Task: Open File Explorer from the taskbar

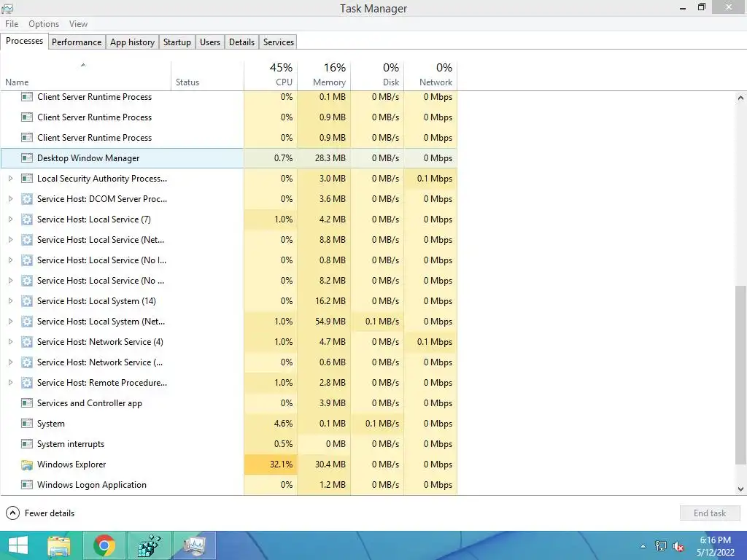Action: (59, 545)
